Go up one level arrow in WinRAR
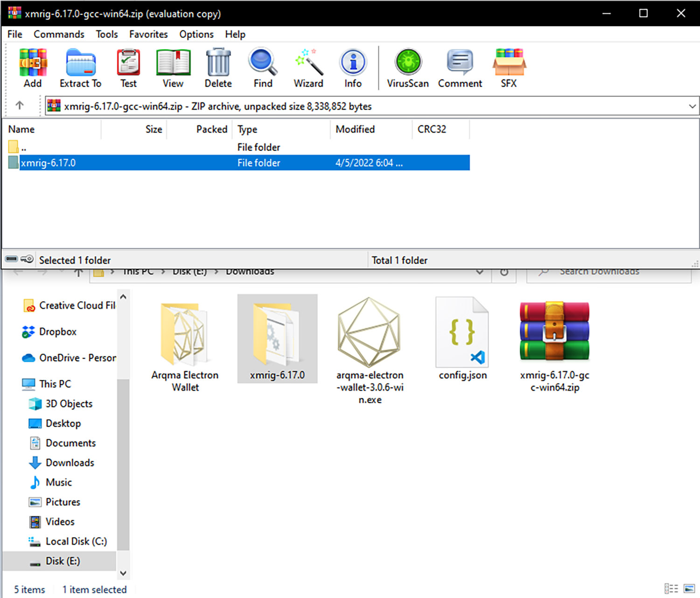 point(20,106)
